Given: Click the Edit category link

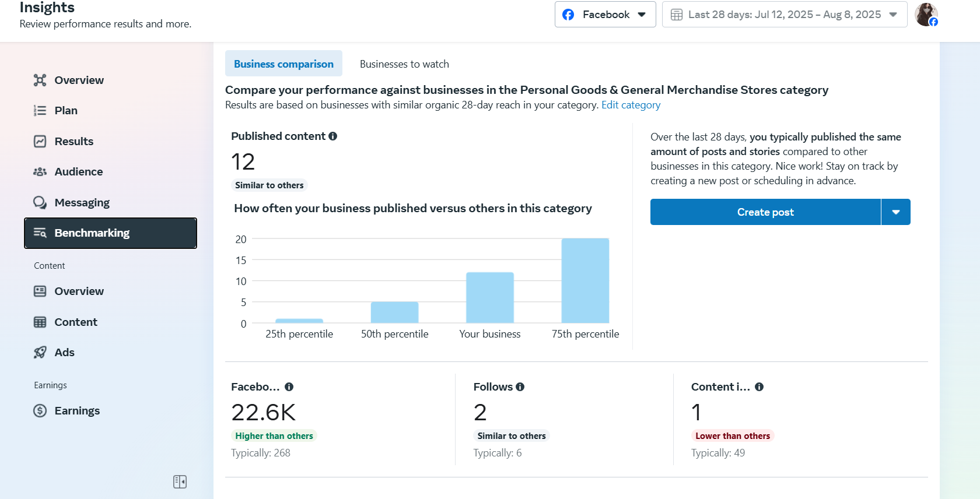Looking at the screenshot, I should click(x=631, y=105).
